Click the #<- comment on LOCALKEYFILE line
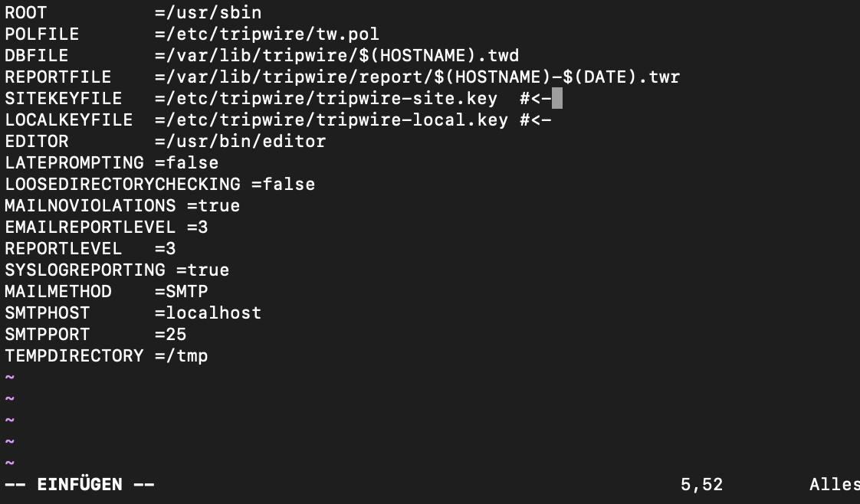Image resolution: width=860 pixels, height=504 pixels. click(536, 120)
